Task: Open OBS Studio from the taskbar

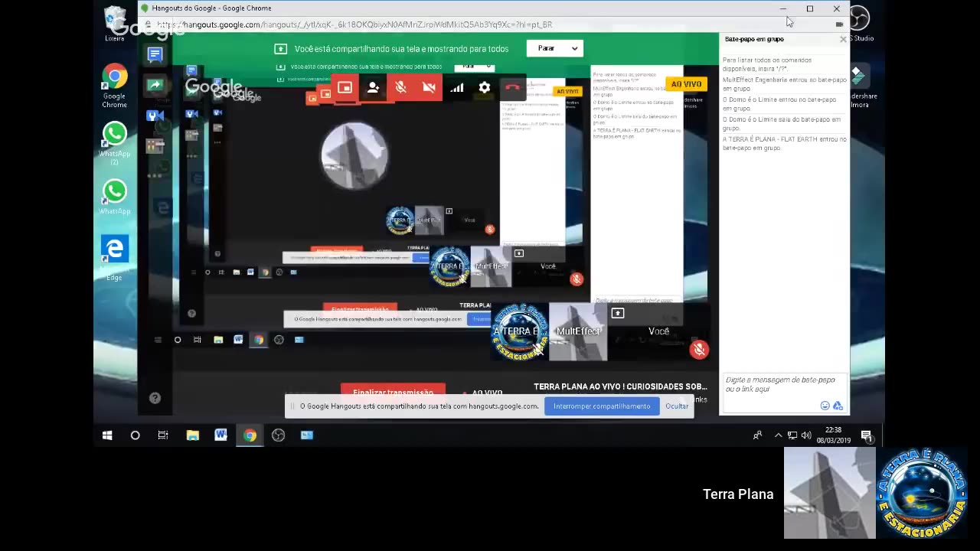Action: (278, 435)
